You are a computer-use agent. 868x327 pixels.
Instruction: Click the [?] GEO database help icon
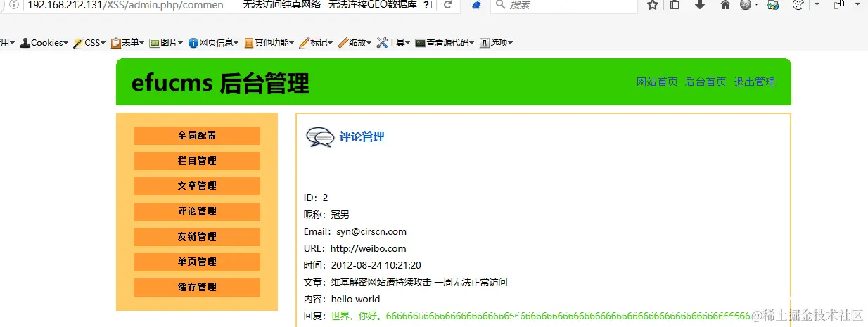point(426,5)
